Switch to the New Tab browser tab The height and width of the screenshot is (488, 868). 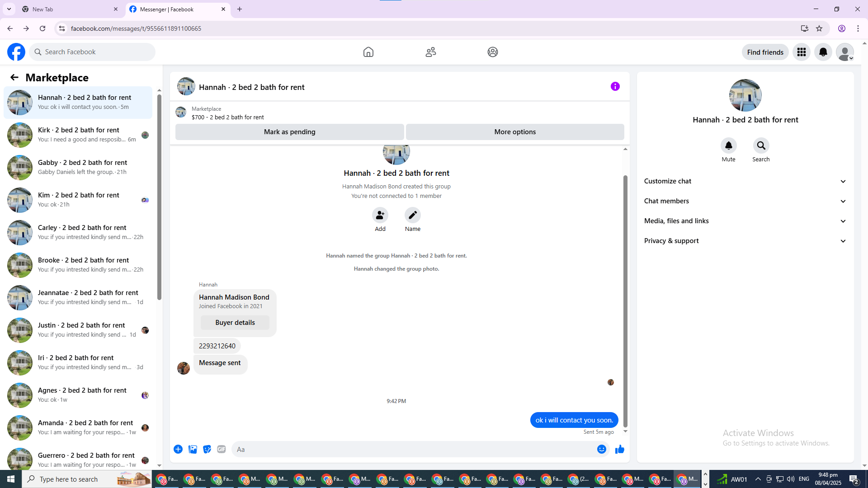click(x=68, y=9)
